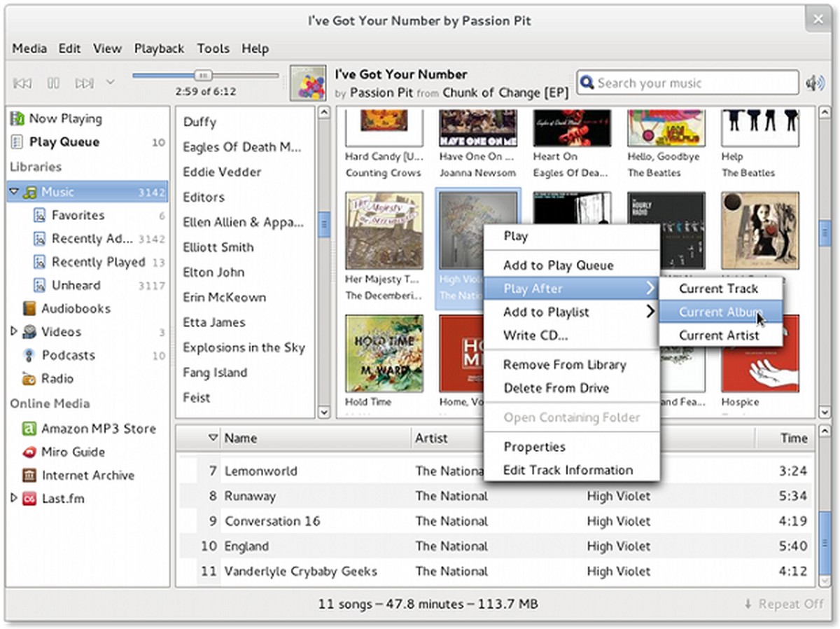Select Current Album in the submenu
This screenshot has width=840, height=629.
coord(720,312)
